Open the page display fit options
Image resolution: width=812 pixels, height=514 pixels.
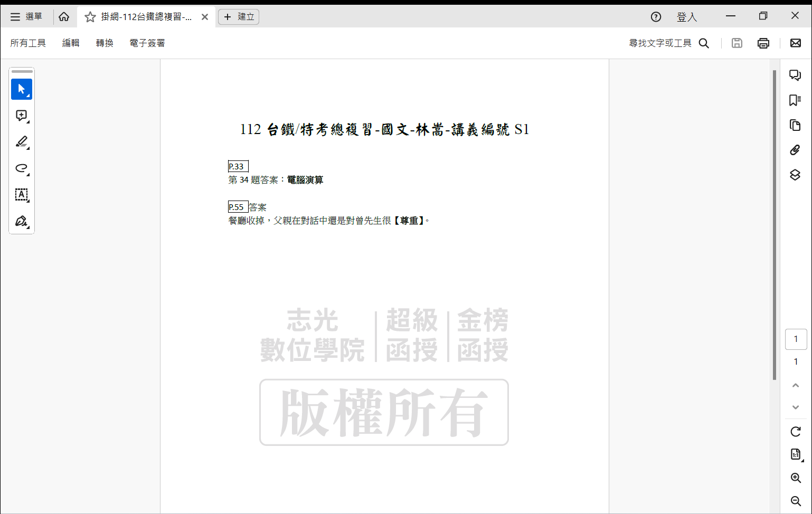point(796,454)
